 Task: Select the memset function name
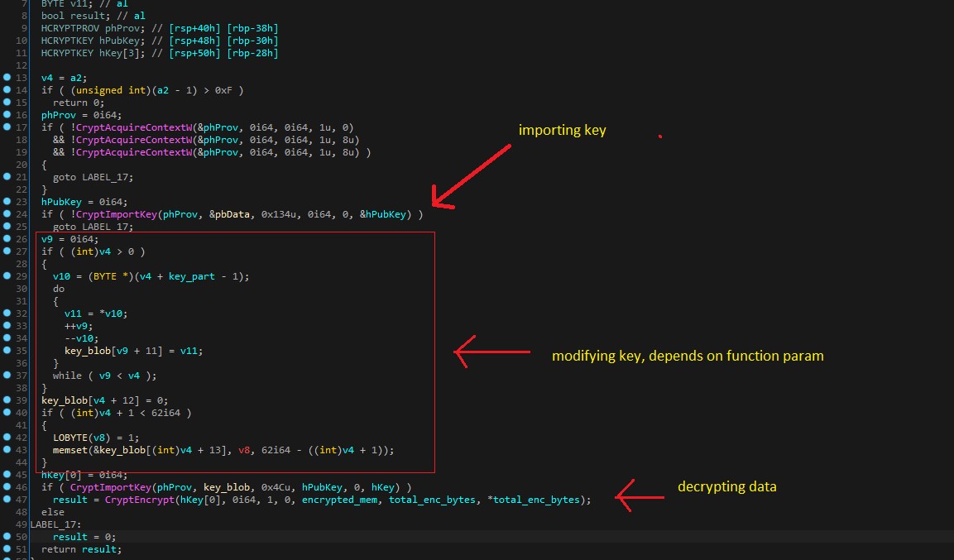point(70,450)
